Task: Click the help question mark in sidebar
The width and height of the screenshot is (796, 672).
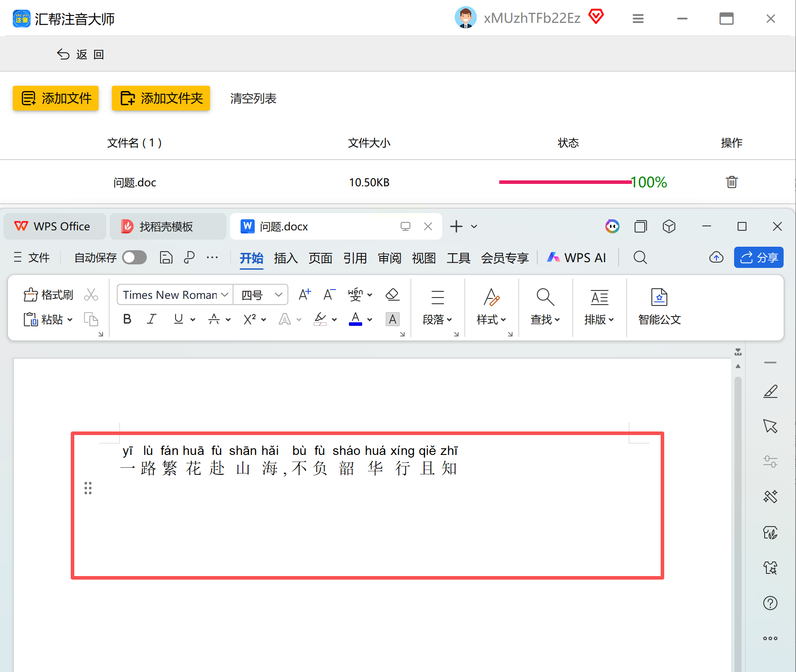Action: pos(770,603)
